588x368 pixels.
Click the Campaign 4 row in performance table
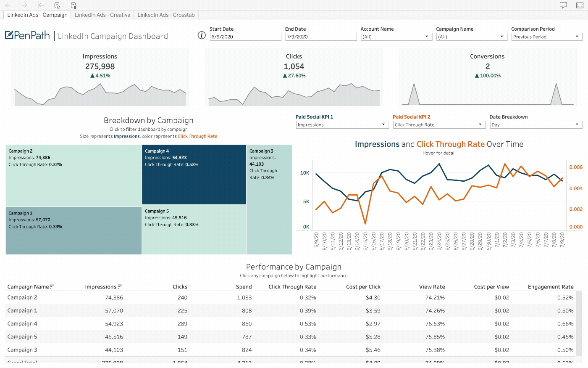[291, 323]
